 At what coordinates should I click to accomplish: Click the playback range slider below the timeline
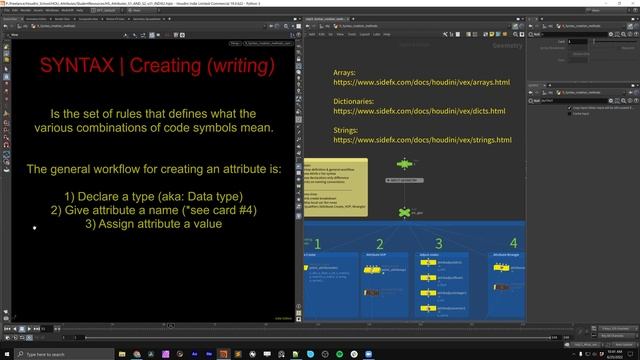[317, 338]
